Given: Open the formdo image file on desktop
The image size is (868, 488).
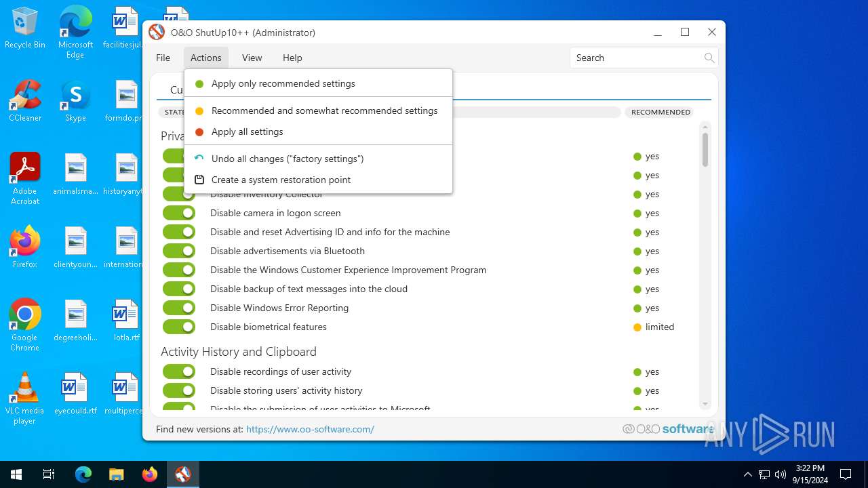Looking at the screenshot, I should pos(124,102).
